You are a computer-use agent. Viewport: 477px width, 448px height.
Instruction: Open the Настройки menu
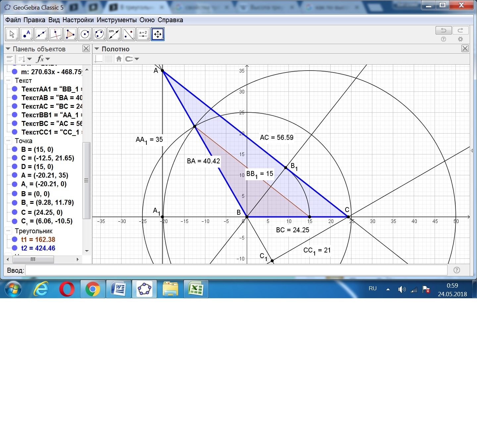tap(78, 20)
